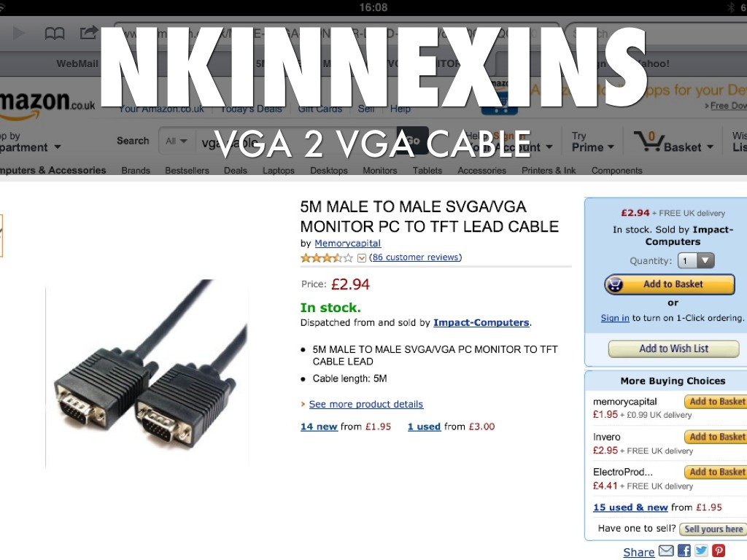Open the shopping Basket cart icon
This screenshot has width=747, height=560.
coord(649,141)
